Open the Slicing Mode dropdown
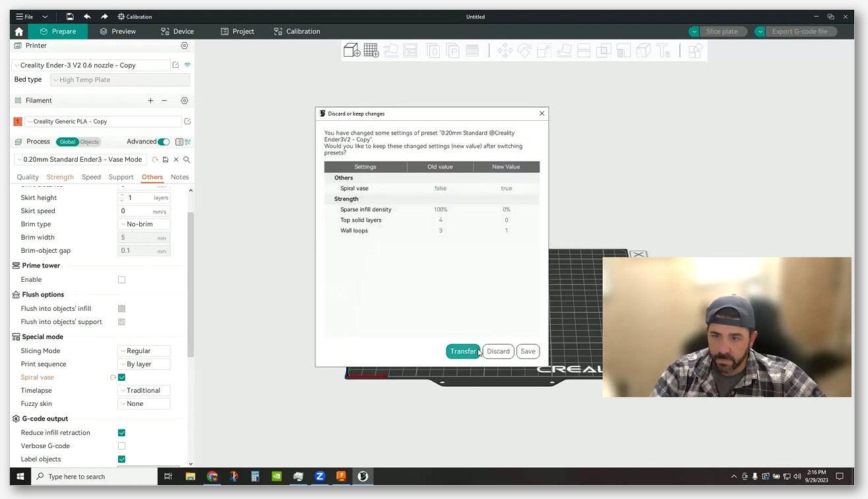This screenshot has height=499, width=868. pos(144,351)
